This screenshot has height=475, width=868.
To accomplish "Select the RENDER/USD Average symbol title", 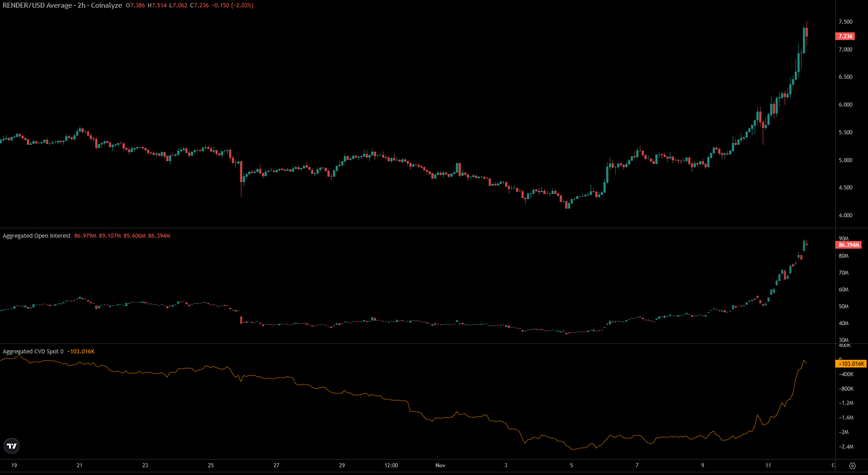I will click(37, 5).
